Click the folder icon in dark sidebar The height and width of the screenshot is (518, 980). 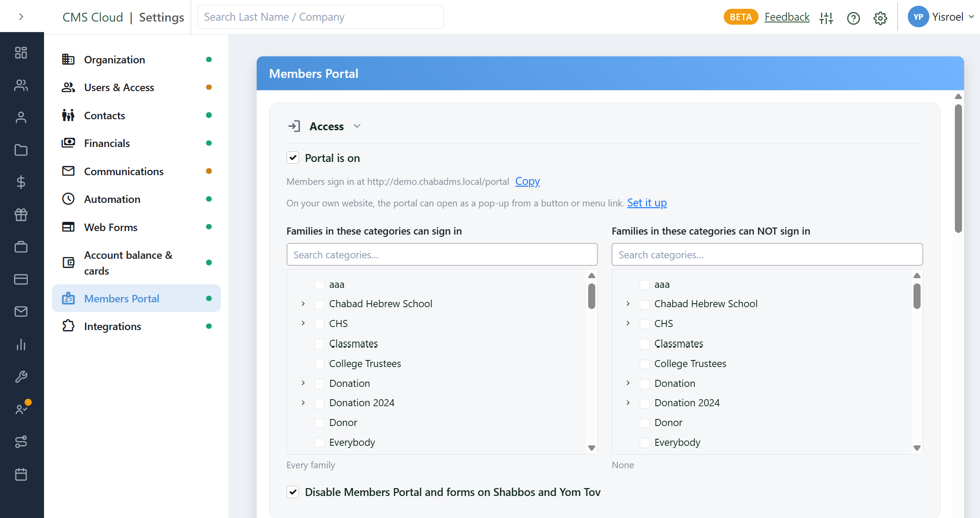tap(21, 150)
